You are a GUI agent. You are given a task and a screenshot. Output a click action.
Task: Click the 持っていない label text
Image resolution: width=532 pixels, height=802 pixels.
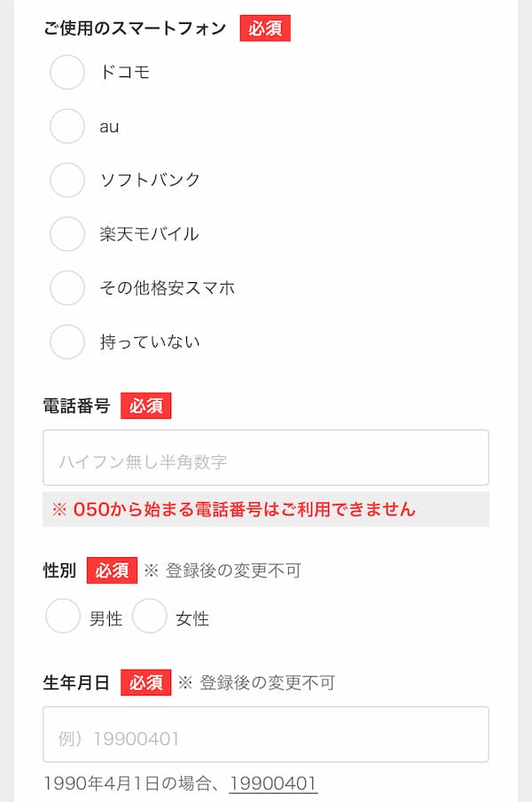[150, 342]
